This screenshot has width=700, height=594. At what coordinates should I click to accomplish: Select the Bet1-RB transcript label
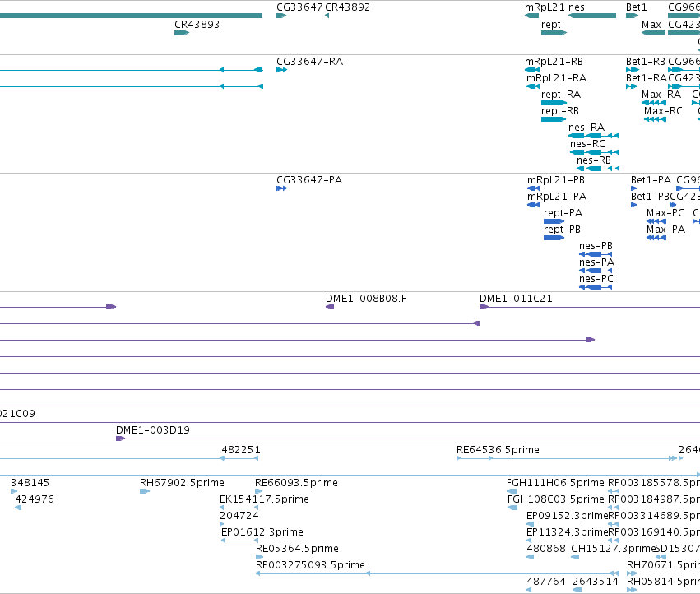[x=645, y=62]
